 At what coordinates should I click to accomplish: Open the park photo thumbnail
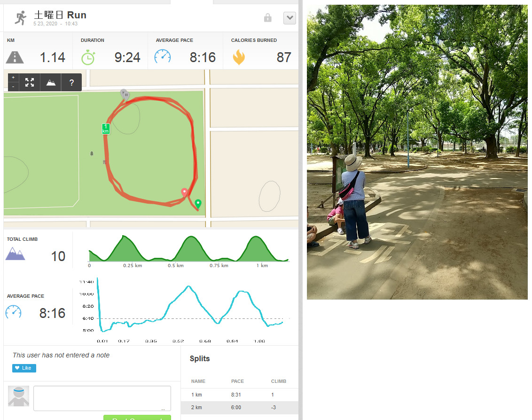pos(417,152)
